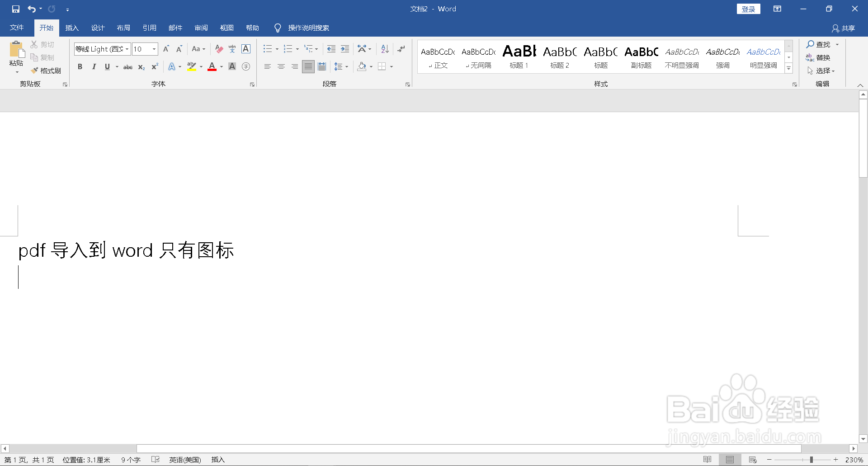This screenshot has width=868, height=466.
Task: Show paragraph marks and hidden symbols
Action: (x=401, y=49)
